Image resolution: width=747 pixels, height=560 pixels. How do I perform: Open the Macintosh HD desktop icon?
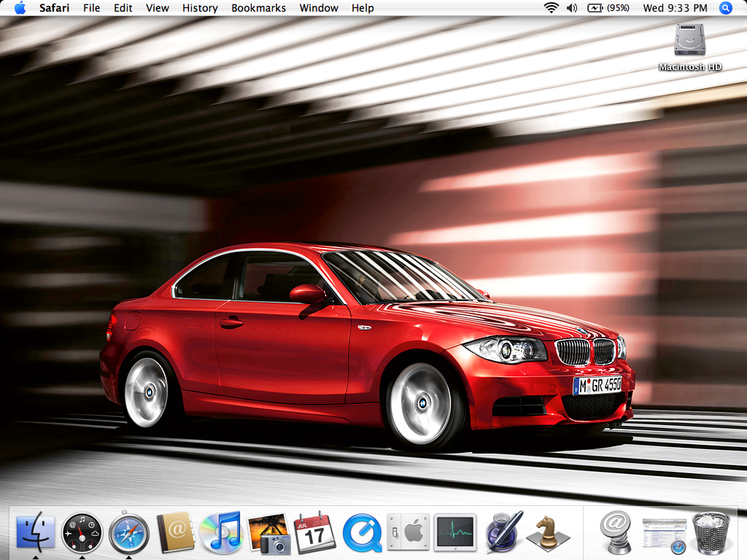690,47
